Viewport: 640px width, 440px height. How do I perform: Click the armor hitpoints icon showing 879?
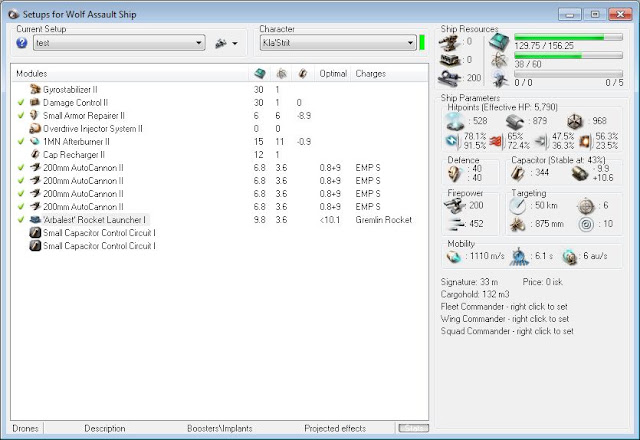coord(515,121)
